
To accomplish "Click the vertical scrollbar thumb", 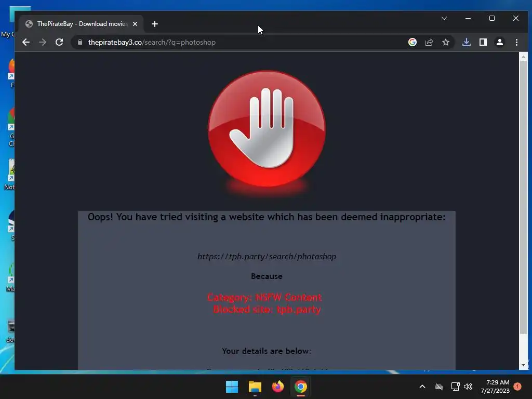I will point(523,197).
